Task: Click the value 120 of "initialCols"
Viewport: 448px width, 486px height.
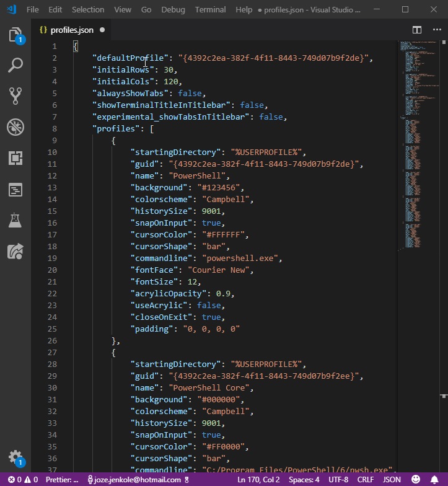Action: [171, 82]
